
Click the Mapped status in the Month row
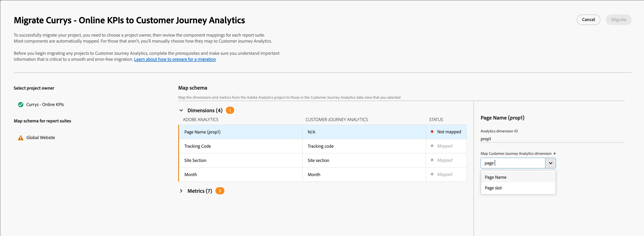pyautogui.click(x=444, y=174)
